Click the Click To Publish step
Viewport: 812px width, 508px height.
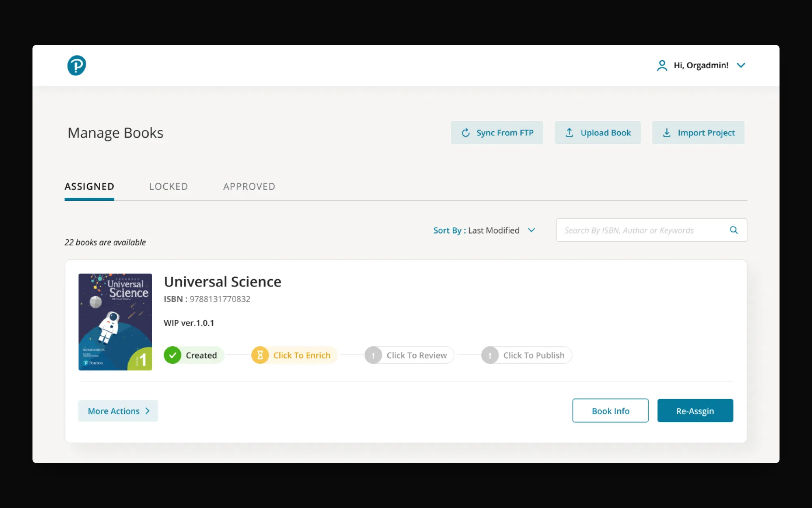[x=527, y=355]
